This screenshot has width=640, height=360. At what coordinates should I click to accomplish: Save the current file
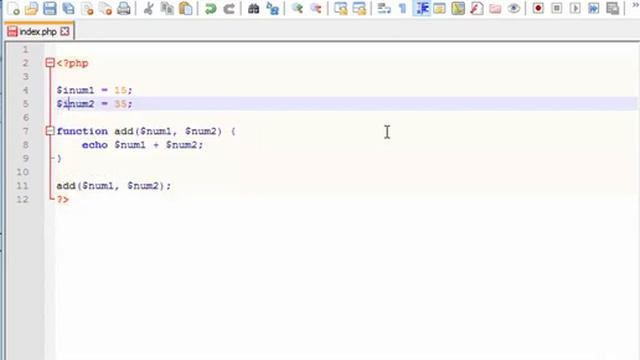[50, 8]
